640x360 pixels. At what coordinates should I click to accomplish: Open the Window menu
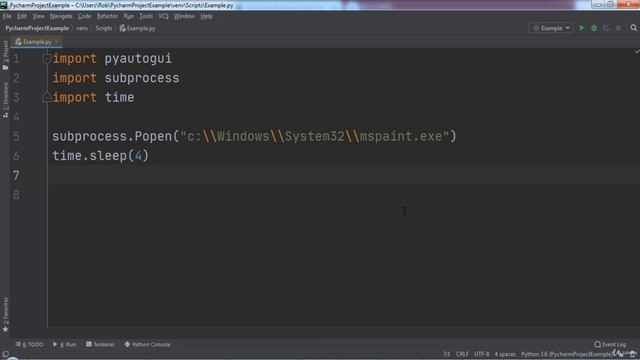click(x=184, y=16)
